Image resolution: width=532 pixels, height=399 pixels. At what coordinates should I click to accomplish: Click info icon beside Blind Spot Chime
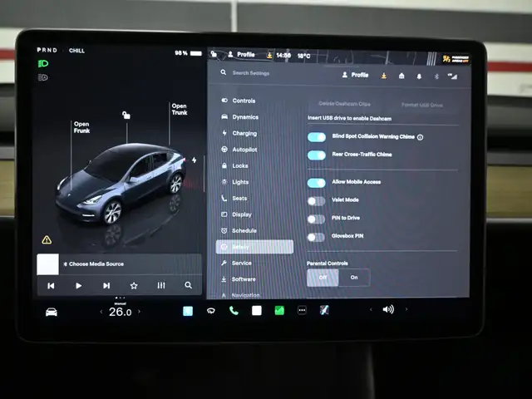coord(420,137)
